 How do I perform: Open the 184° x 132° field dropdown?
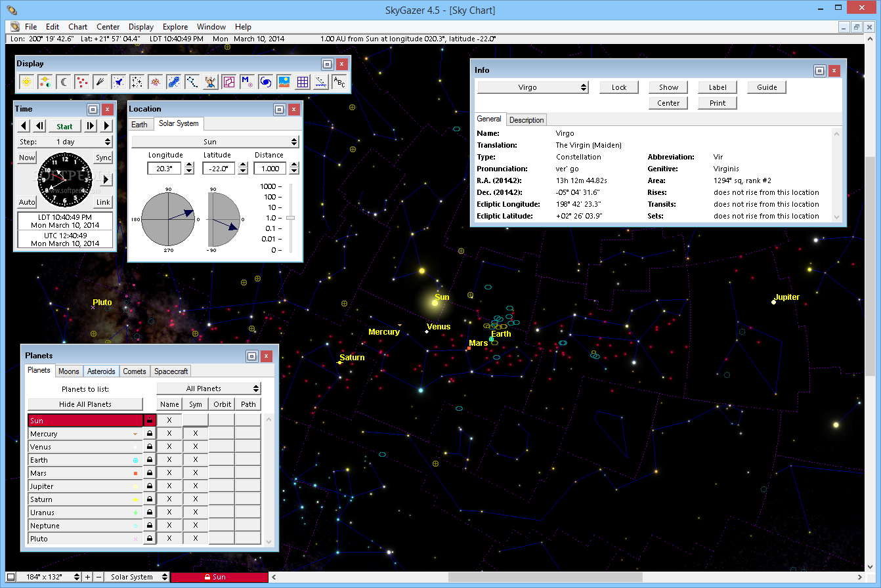50,577
